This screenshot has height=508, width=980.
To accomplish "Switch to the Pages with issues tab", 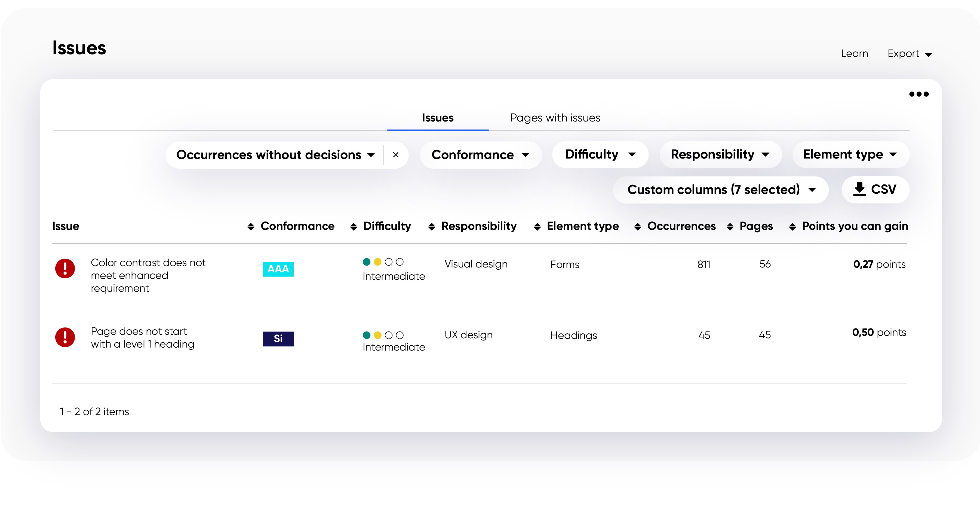I will [555, 118].
